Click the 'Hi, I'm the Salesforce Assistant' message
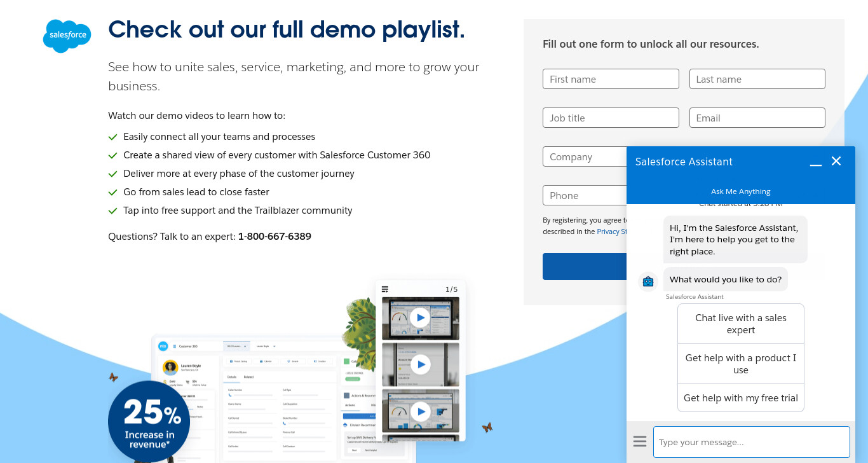 [735, 240]
